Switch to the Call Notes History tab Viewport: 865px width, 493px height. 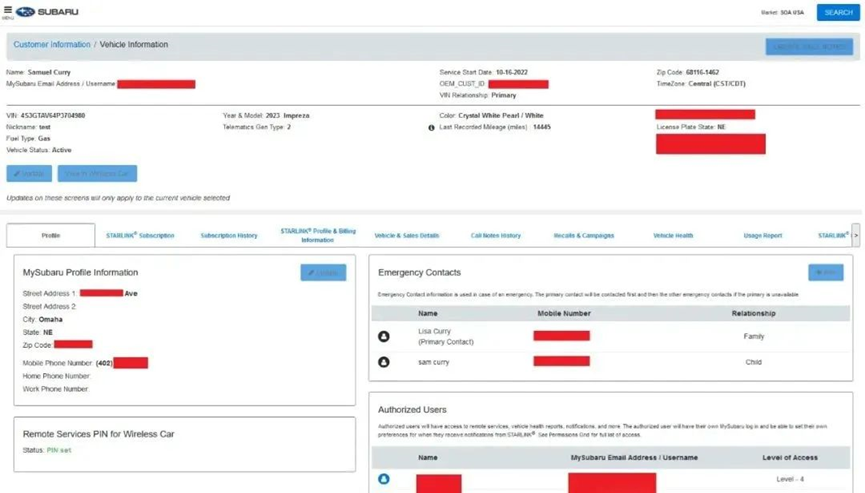[495, 235]
